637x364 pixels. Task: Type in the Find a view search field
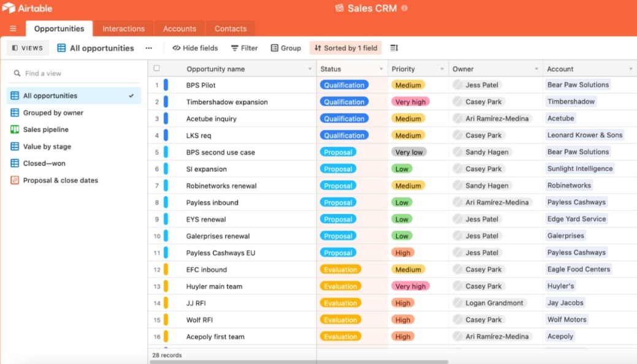pos(77,74)
